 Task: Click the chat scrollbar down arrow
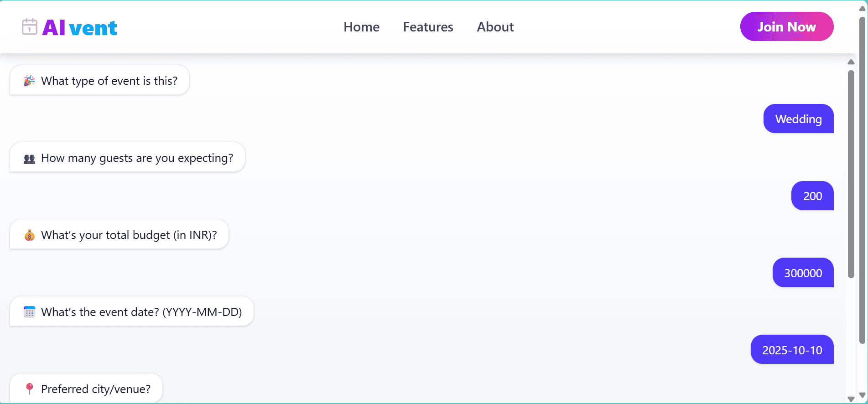click(851, 399)
